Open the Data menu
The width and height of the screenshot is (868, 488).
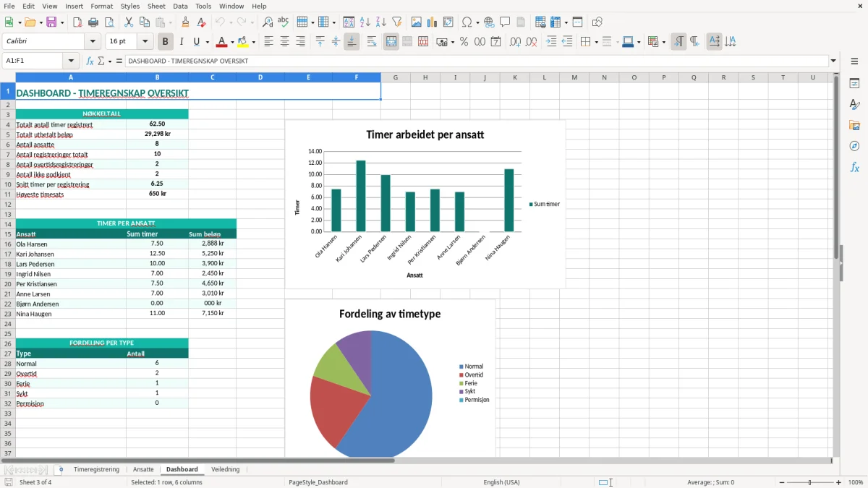coord(180,6)
